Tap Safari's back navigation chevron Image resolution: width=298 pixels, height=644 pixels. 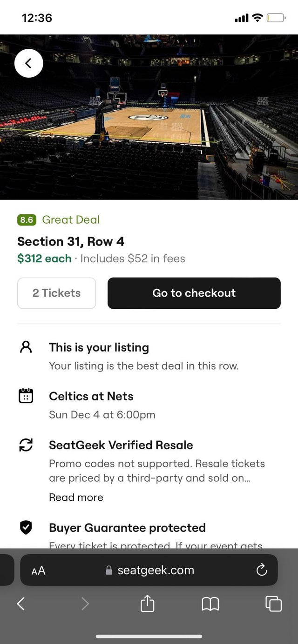click(x=20, y=604)
